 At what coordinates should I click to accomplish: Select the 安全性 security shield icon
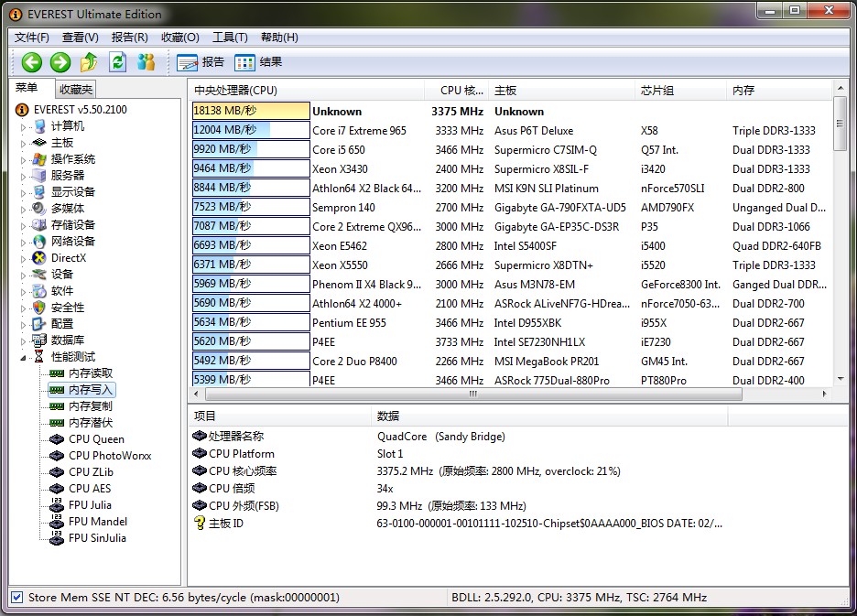pos(39,308)
